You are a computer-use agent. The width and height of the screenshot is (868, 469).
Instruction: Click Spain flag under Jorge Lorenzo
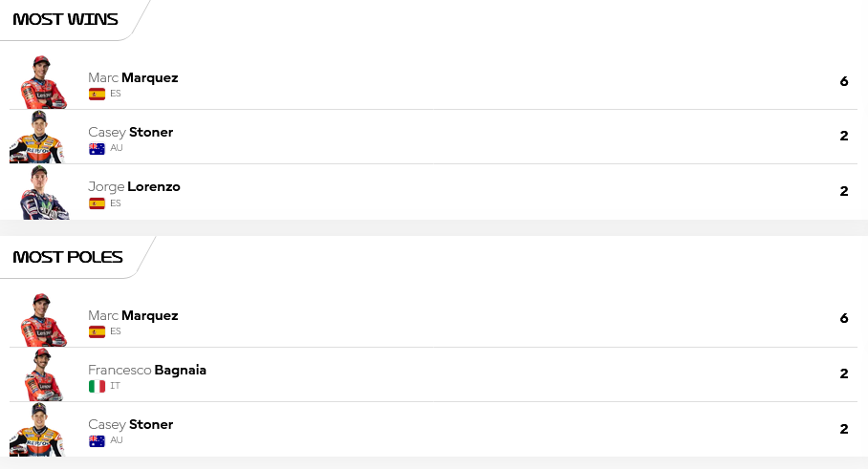click(x=97, y=203)
